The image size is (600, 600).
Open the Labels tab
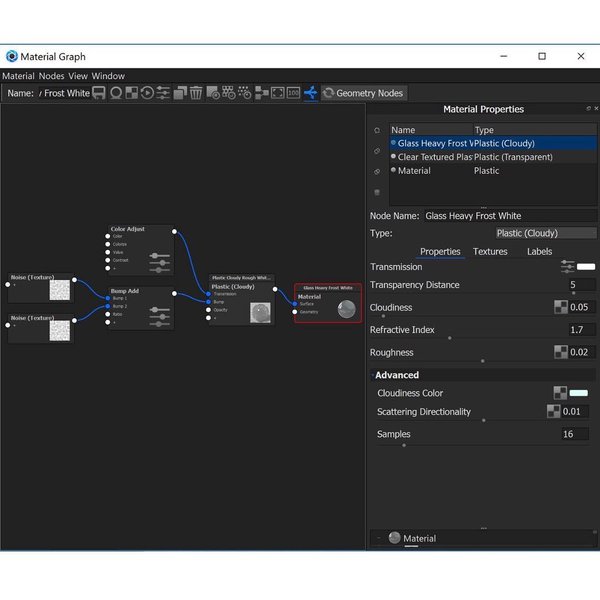pyautogui.click(x=539, y=252)
